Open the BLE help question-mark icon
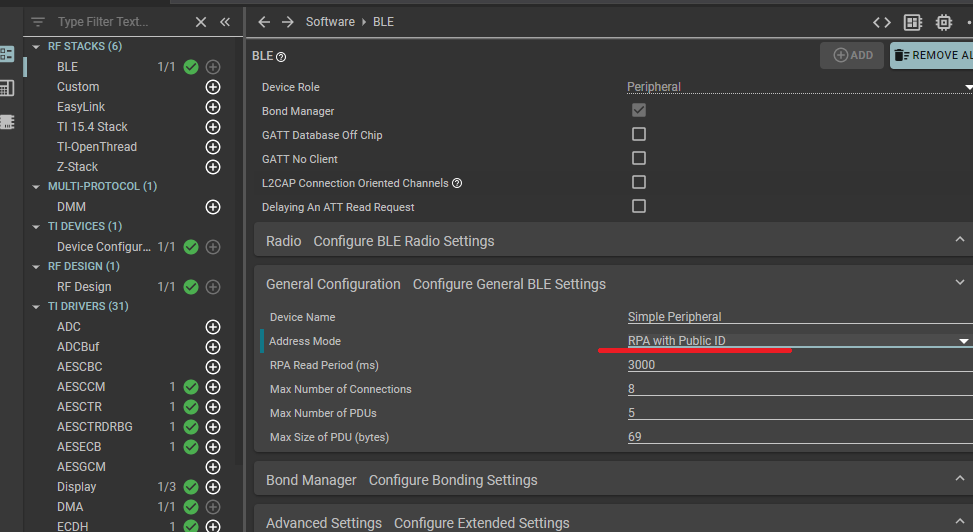The image size is (973, 532). pos(281,57)
